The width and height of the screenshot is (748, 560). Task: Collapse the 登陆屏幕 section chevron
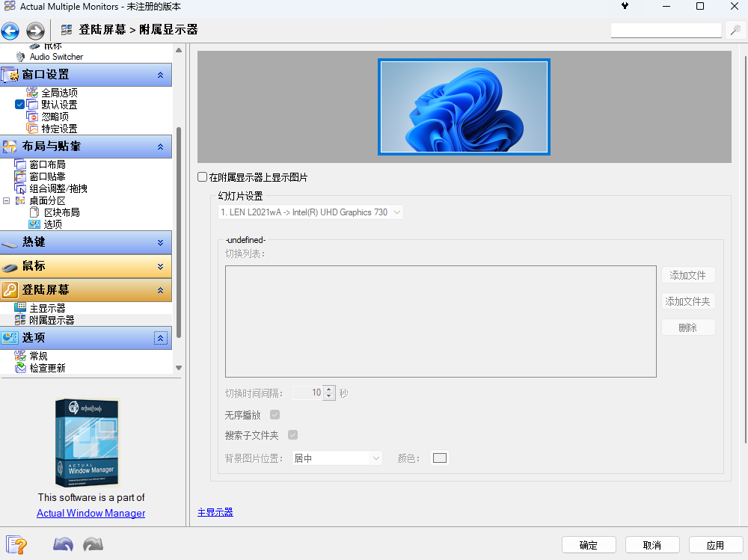point(160,290)
